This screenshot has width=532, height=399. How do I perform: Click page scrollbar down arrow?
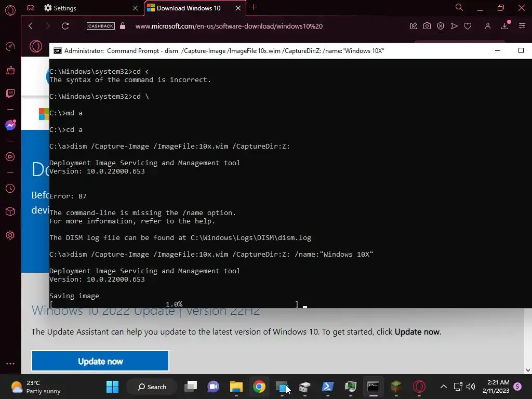528,370
